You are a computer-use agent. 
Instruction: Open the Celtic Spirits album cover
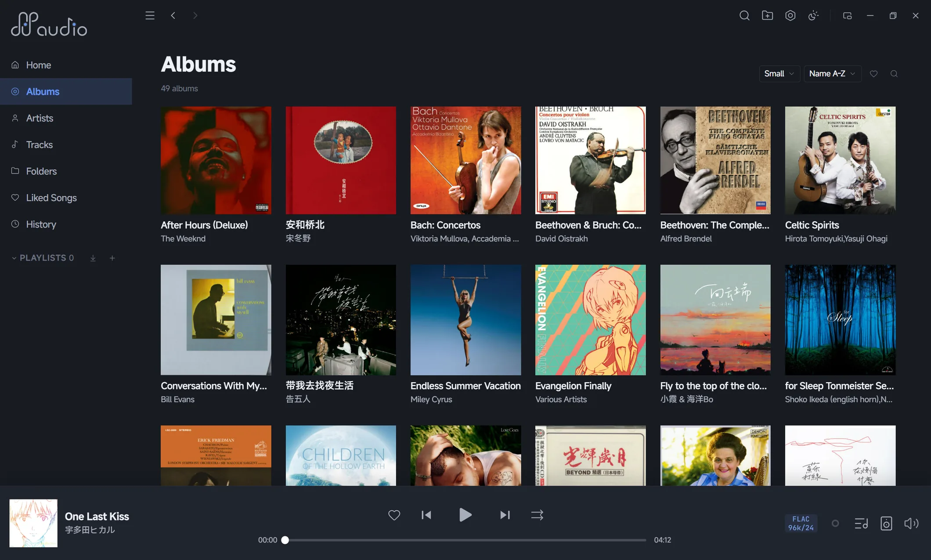click(x=840, y=160)
